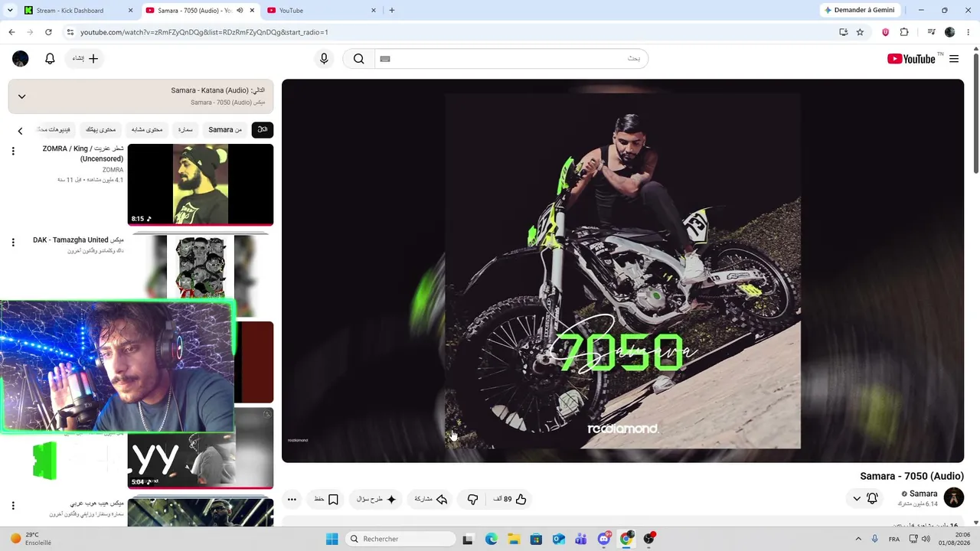Open Chrome extensions puzzle icon
This screenshot has height=551, width=980.
click(x=904, y=32)
